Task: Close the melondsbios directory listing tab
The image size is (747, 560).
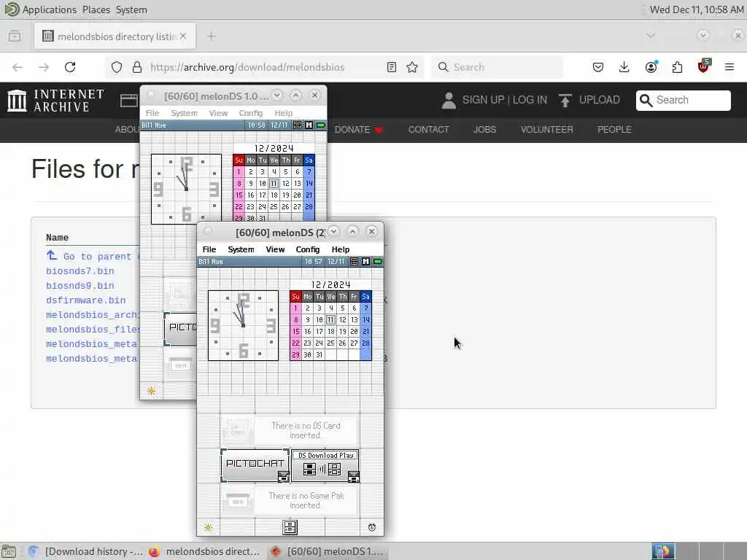Action: (183, 36)
